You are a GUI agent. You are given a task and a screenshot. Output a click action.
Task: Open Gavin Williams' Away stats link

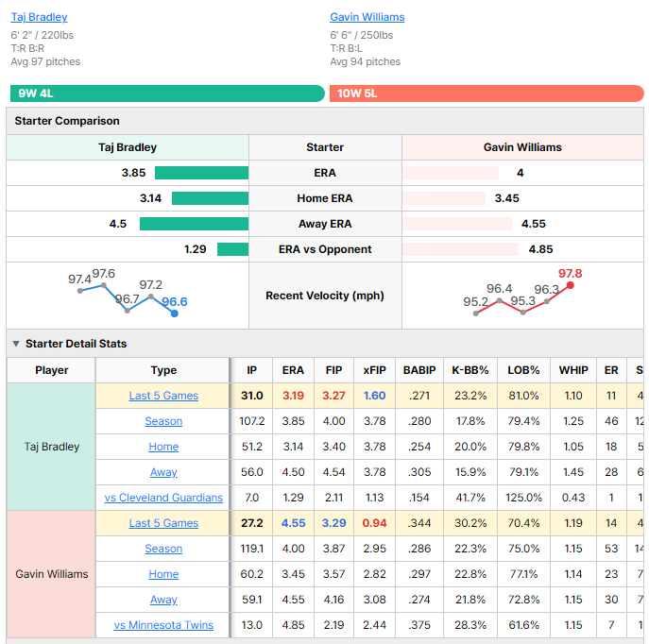tap(163, 600)
